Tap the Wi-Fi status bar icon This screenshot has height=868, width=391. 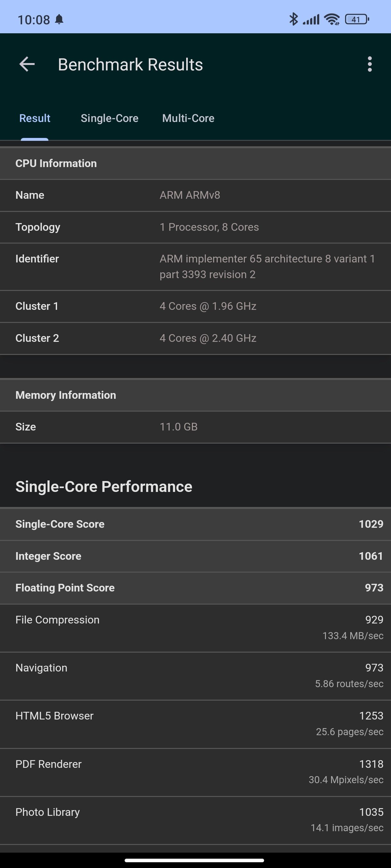pyautogui.click(x=332, y=19)
